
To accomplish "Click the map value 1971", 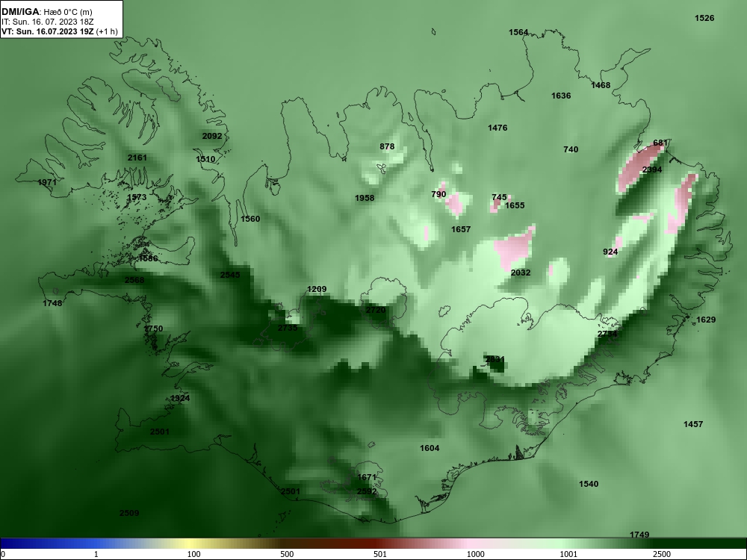I will point(46,182).
